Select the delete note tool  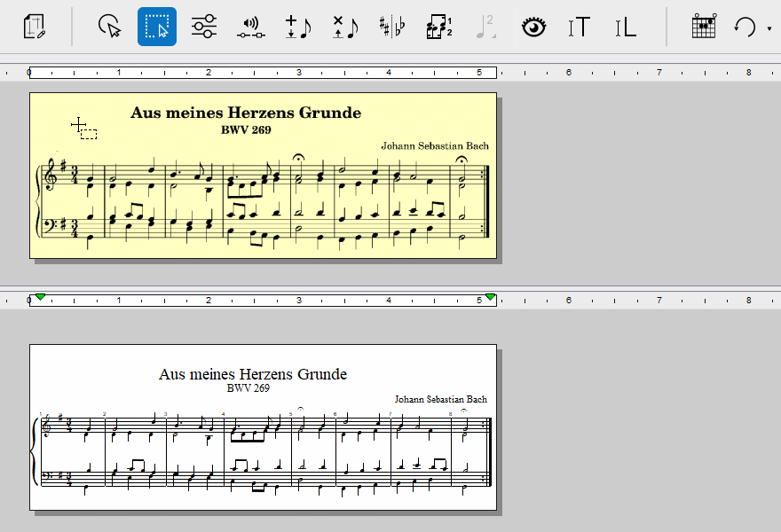(x=345, y=27)
